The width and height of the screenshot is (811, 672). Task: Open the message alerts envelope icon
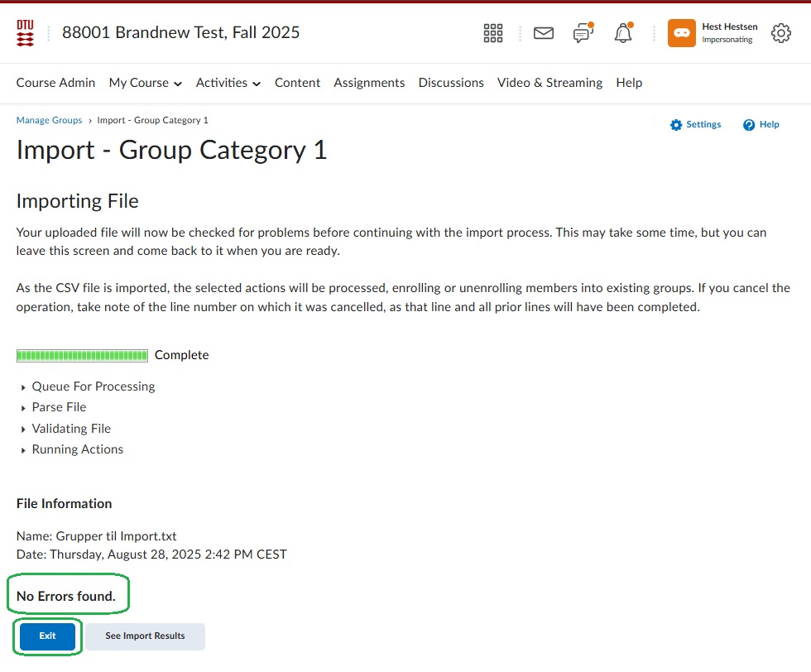[544, 33]
